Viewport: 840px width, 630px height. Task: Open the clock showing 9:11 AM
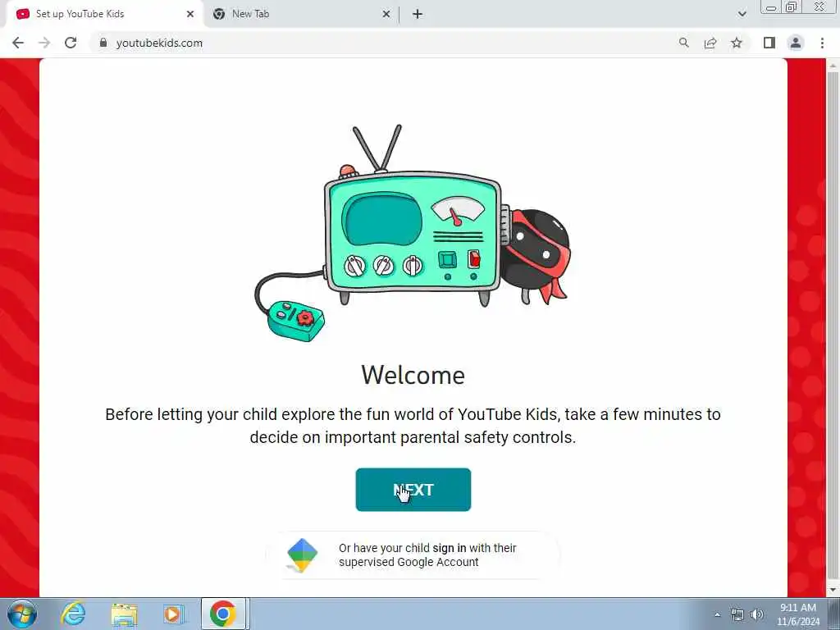coord(798,614)
